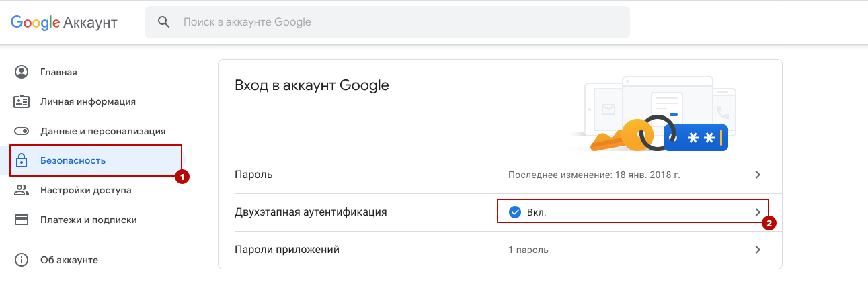Expand the Двухэтапная аутентификация chevron arrow
868x282 pixels.
point(758,212)
